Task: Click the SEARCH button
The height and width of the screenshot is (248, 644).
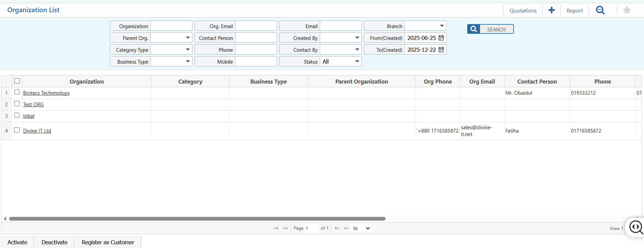Action: click(x=490, y=29)
